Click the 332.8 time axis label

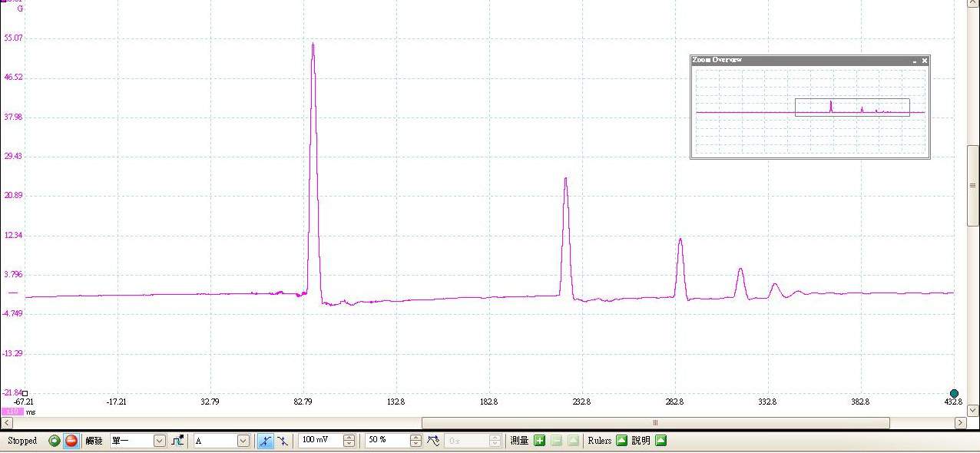click(767, 402)
